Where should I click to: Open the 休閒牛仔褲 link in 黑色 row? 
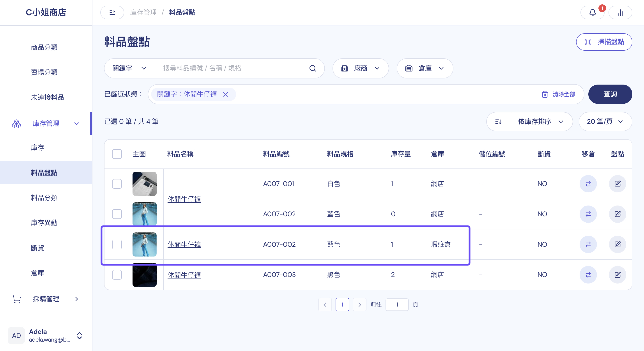(x=184, y=275)
